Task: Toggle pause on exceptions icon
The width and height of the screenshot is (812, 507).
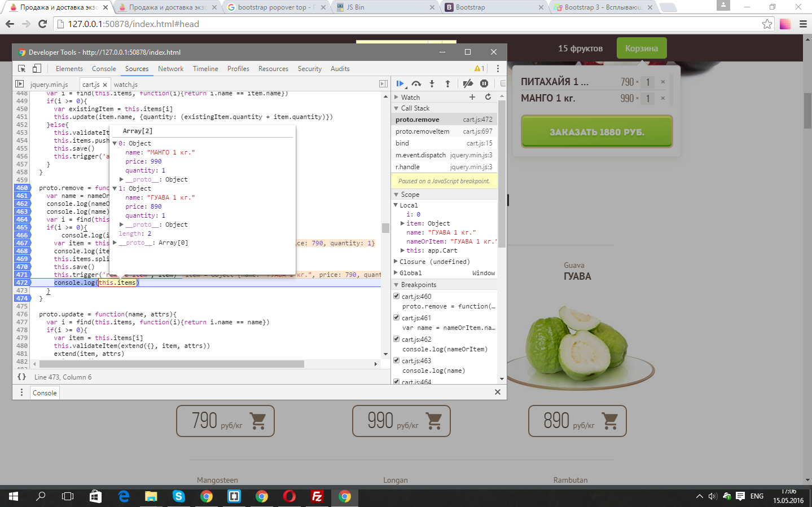Action: (x=484, y=83)
